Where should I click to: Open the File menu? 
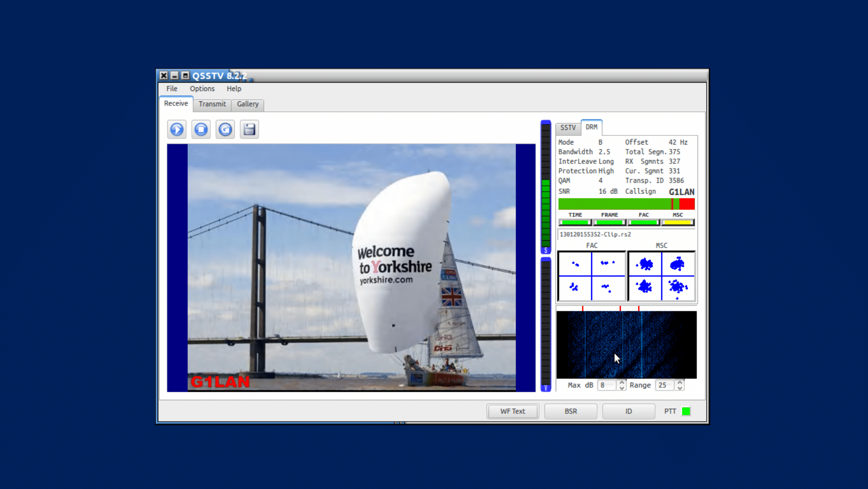(172, 89)
